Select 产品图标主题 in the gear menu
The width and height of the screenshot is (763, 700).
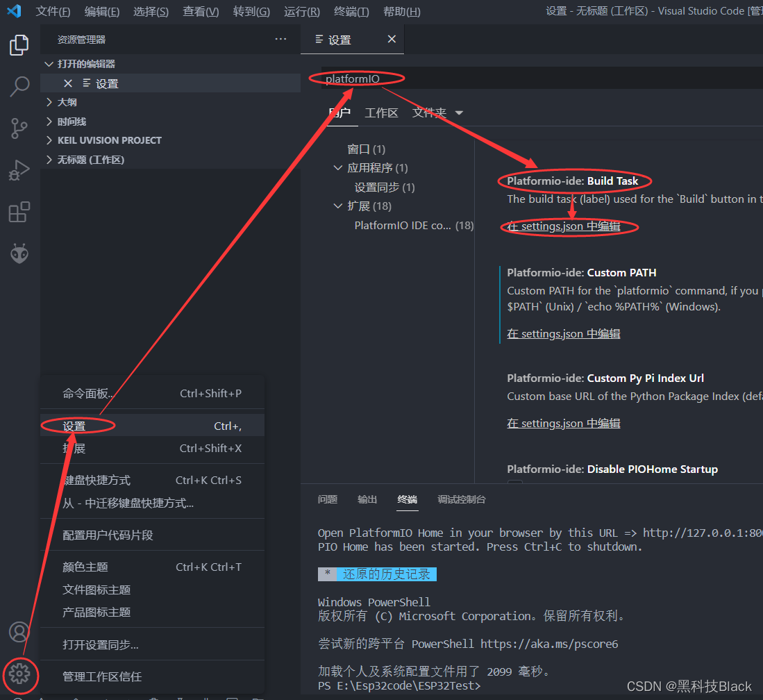click(152, 612)
